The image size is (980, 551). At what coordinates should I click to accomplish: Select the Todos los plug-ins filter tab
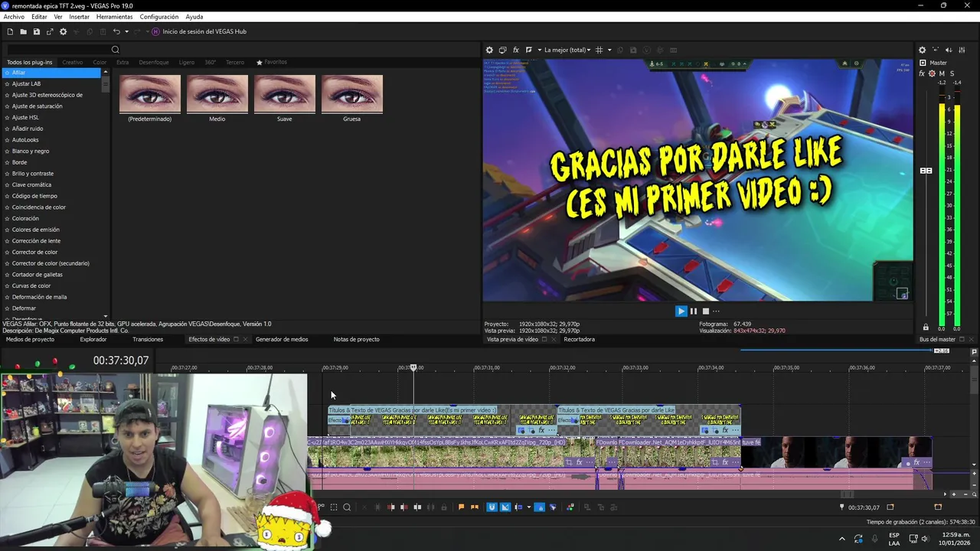pos(30,62)
